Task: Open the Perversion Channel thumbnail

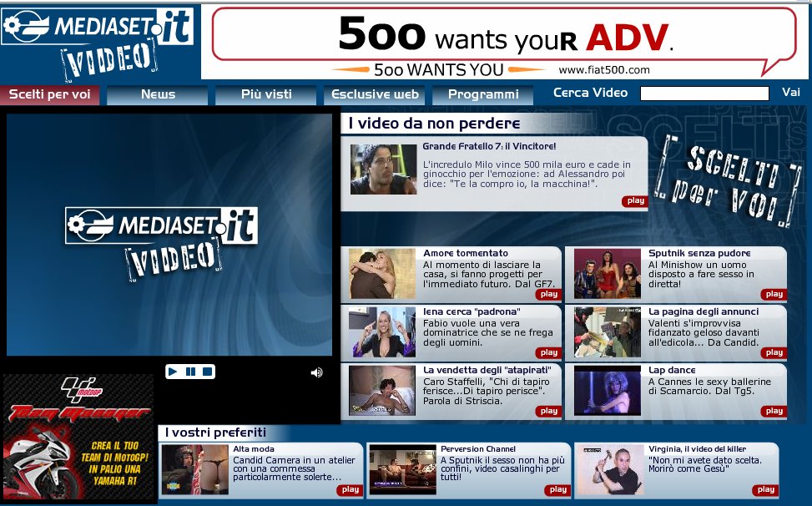Action: pos(403,469)
